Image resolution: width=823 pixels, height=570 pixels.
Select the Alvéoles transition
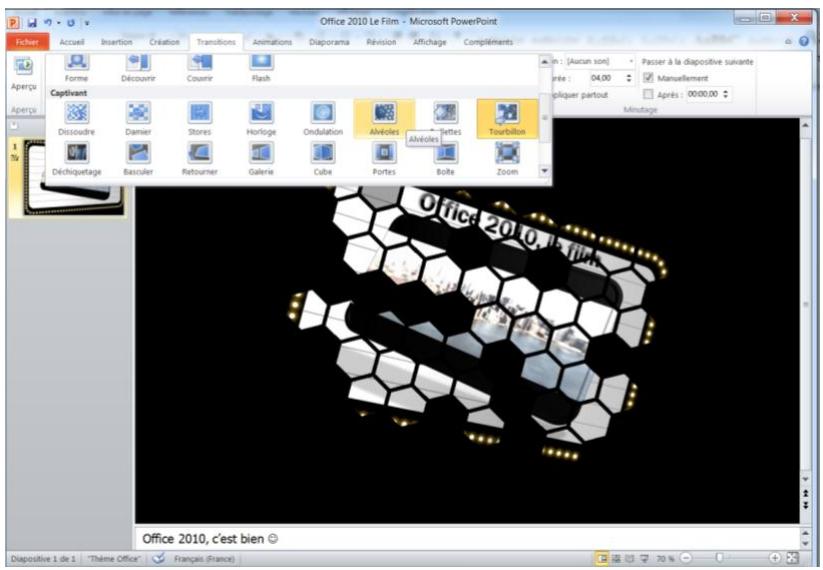[384, 119]
